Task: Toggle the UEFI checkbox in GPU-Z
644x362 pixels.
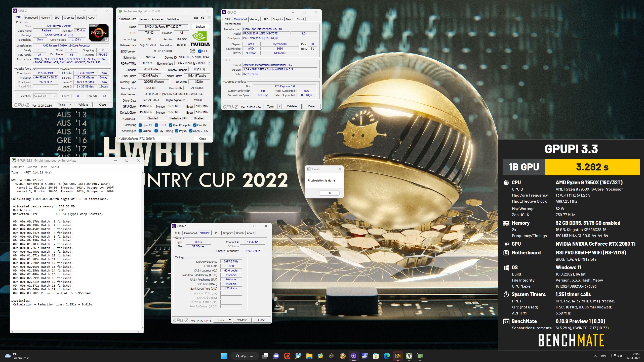Action: [x=200, y=51]
